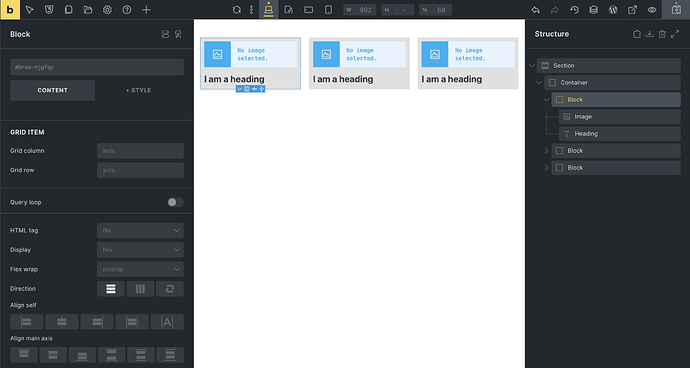Click the user-shaped icon in Block panel header

(178, 34)
